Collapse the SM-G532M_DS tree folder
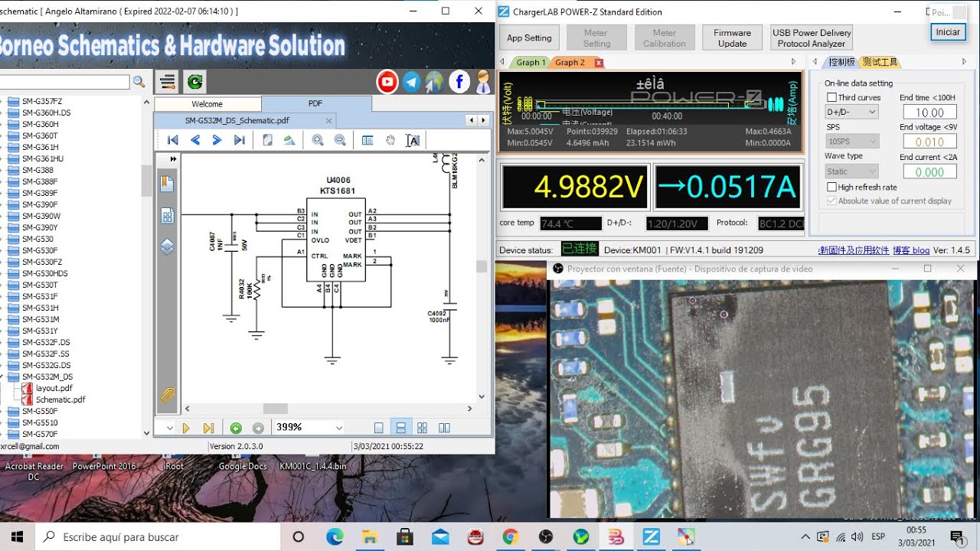This screenshot has height=551, width=980. 2,377
